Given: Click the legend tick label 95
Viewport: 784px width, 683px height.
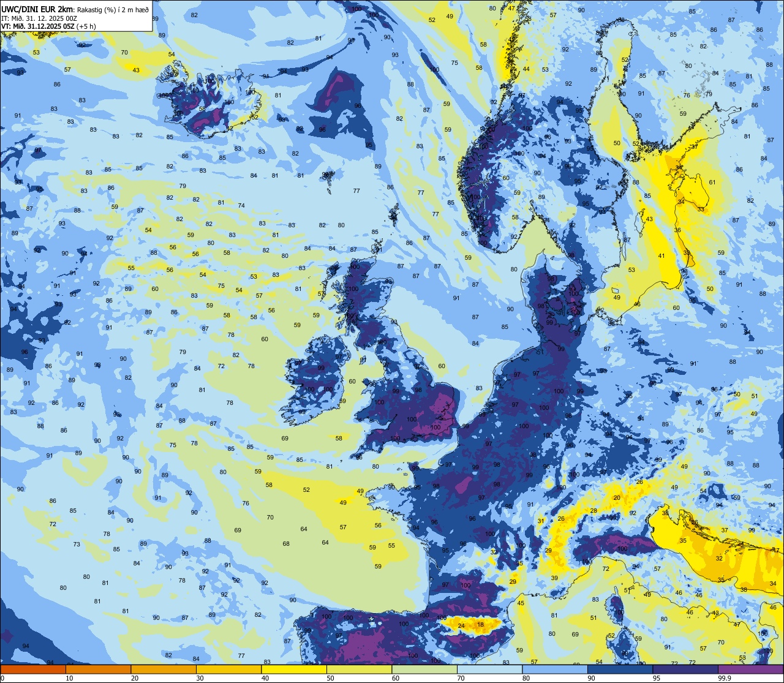Looking at the screenshot, I should 657,678.
